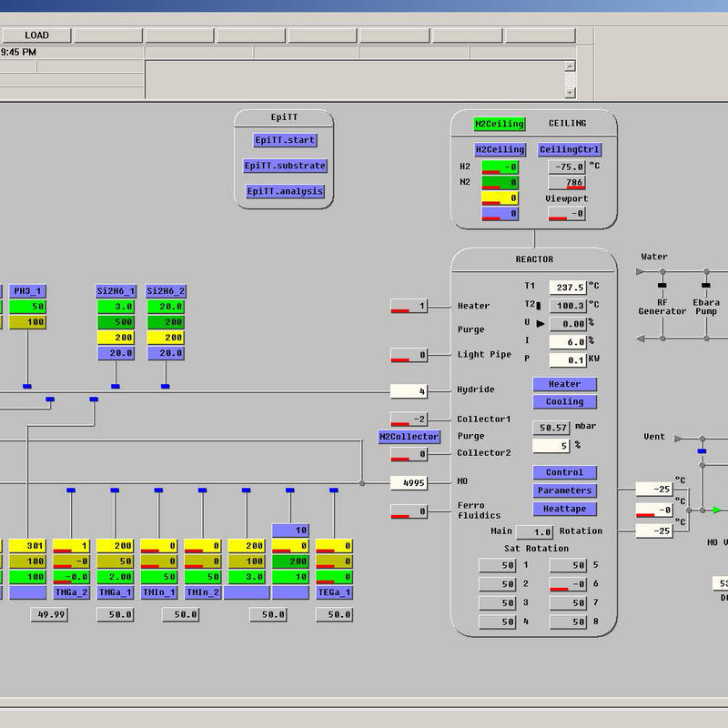Click the blue valve on the Vent line

point(702,450)
